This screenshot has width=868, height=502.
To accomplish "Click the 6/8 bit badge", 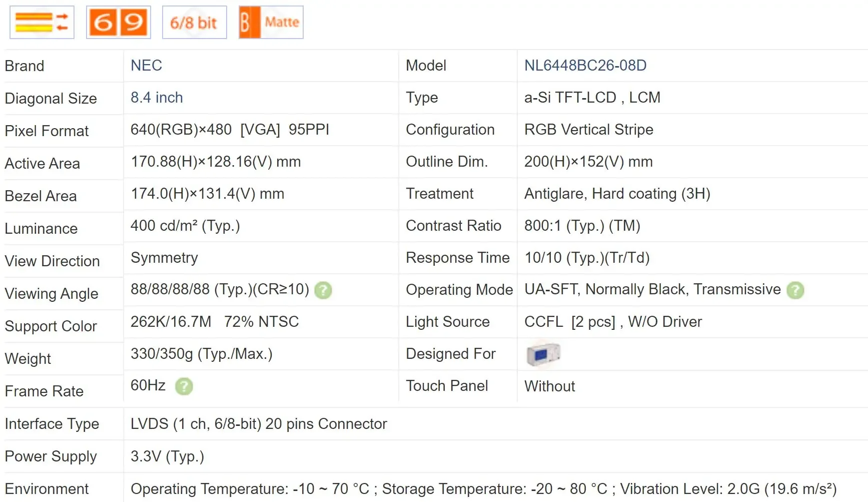I will coord(194,23).
